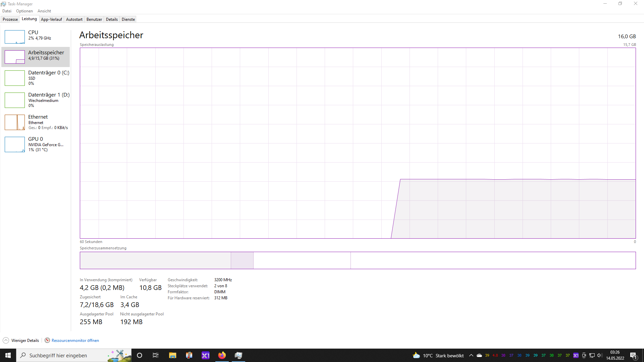Open the Ansicht menu

click(44, 11)
